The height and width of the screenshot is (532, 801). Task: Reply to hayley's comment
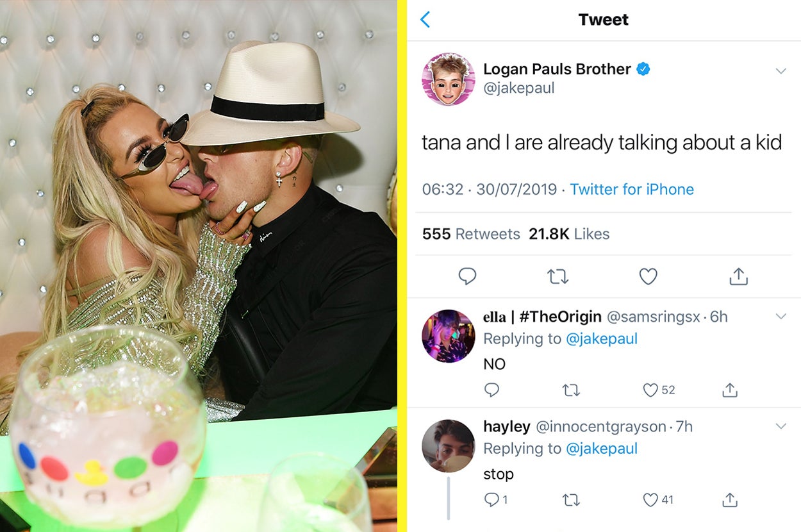[x=492, y=499]
